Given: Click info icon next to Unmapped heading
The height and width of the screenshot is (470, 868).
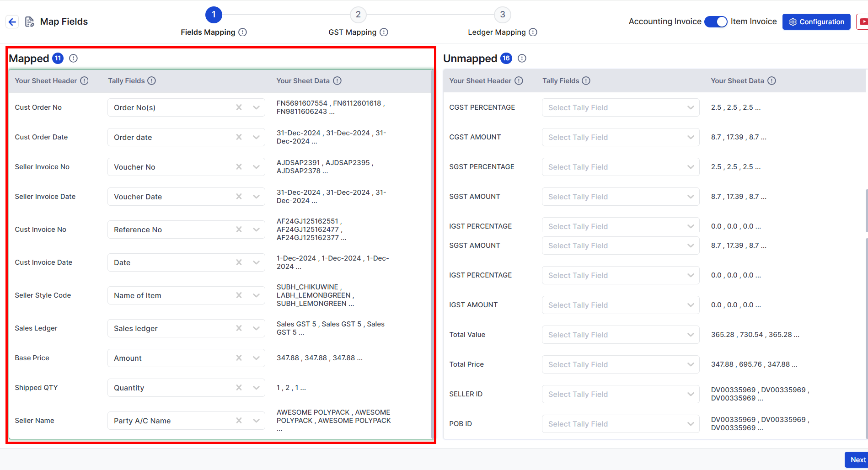Looking at the screenshot, I should [522, 58].
